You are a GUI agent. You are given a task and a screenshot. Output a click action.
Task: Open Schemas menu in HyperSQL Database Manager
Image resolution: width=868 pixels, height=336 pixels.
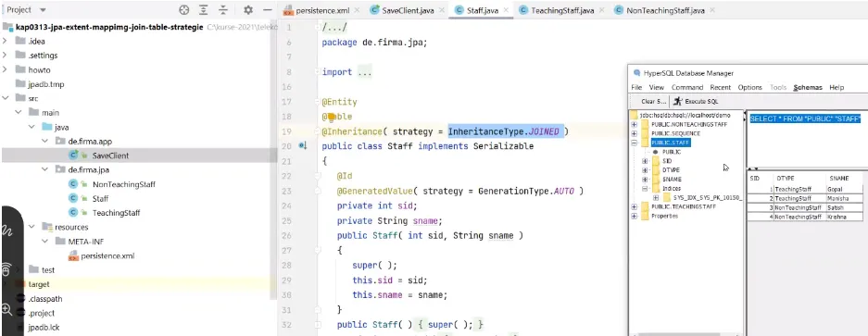[808, 87]
